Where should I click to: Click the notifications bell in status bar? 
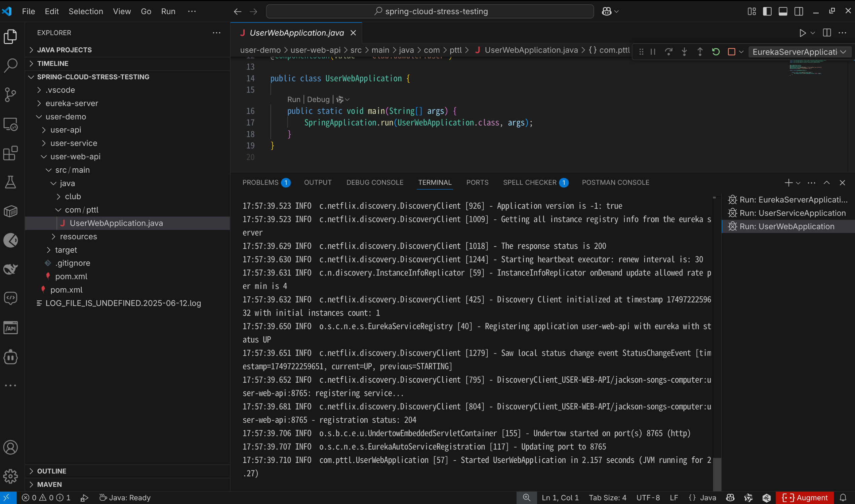[843, 498]
